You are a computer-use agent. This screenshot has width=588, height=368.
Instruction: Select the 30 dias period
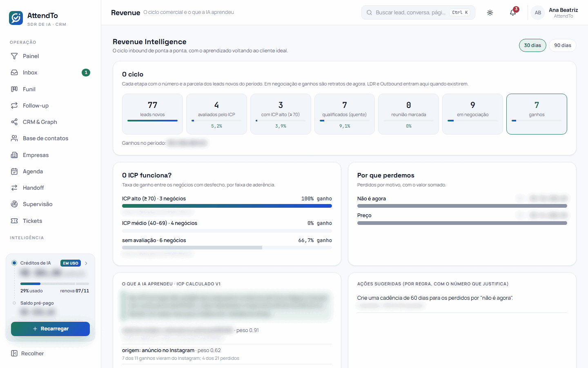(x=532, y=45)
